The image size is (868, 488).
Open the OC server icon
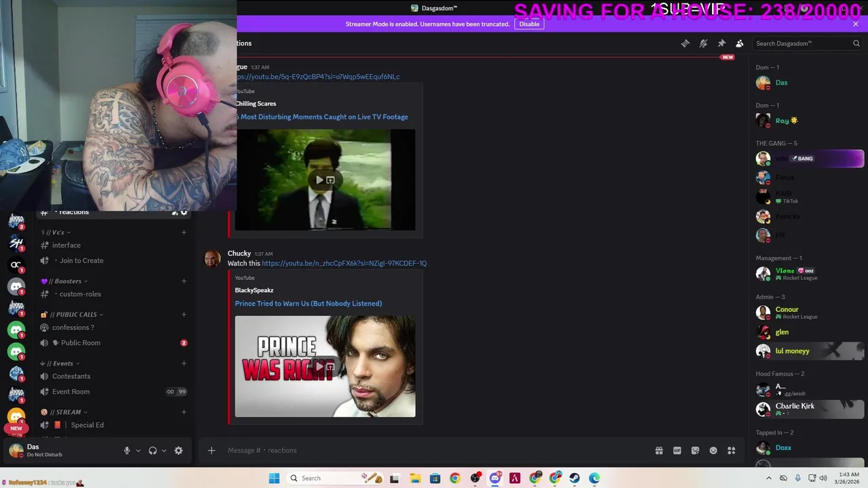[x=16, y=265]
